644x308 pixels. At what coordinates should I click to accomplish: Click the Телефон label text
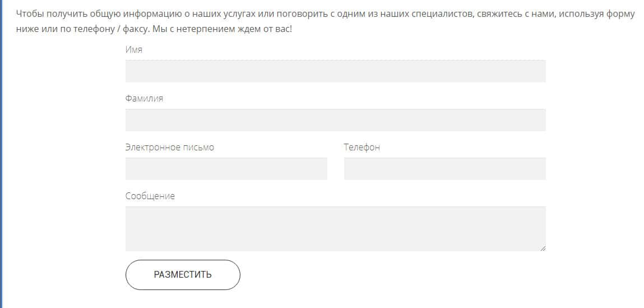[x=362, y=147]
